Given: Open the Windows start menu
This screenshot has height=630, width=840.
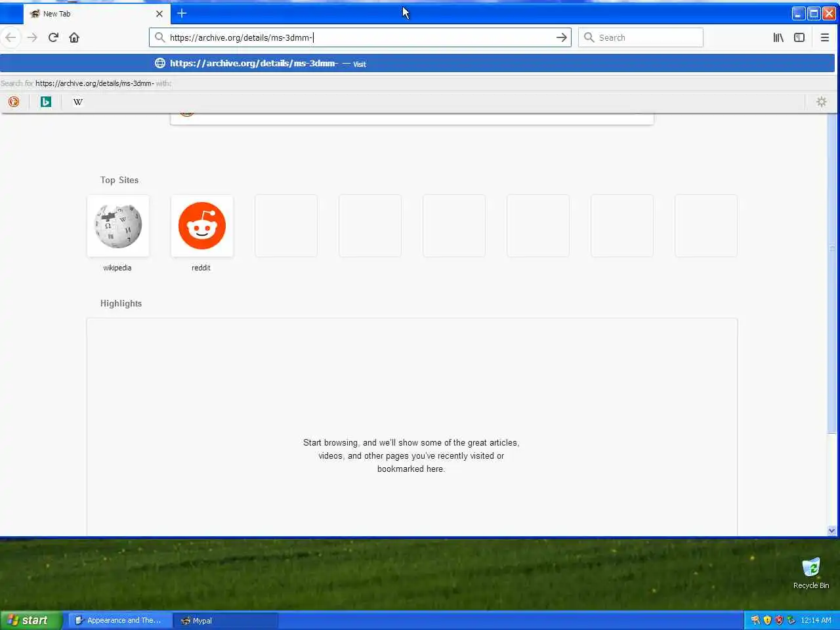Looking at the screenshot, I should (31, 620).
